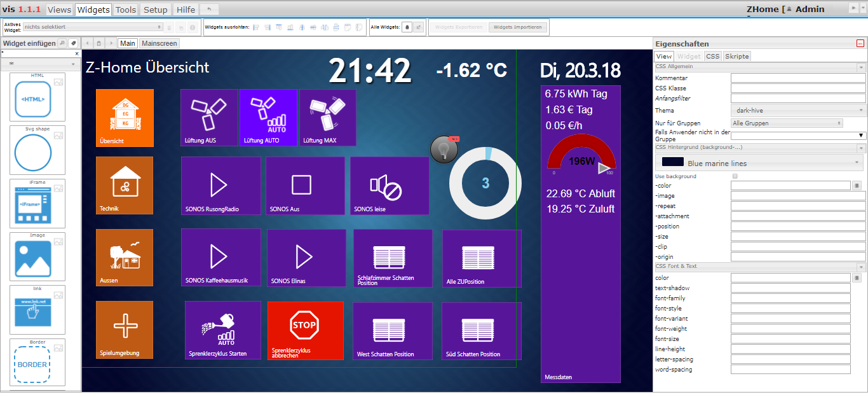868x397 pixels.
Task: Open the Nur für Gruppen dropdown
Action: click(787, 123)
